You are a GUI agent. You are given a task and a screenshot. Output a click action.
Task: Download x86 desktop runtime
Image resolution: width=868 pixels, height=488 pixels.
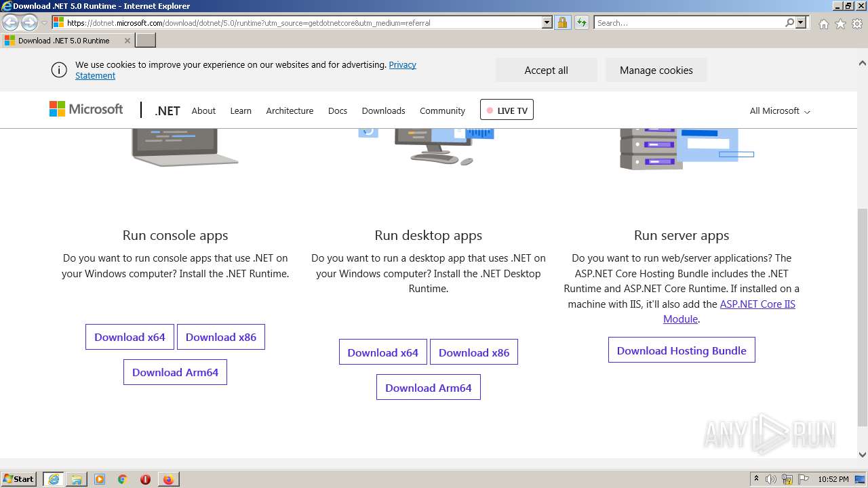coord(474,352)
